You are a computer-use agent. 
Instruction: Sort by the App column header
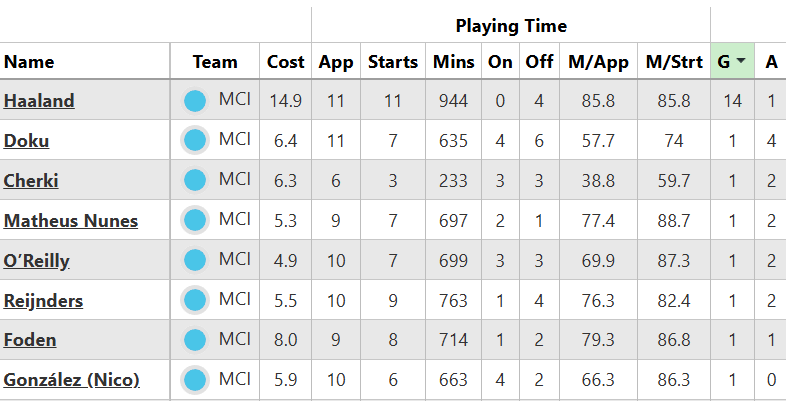(336, 61)
